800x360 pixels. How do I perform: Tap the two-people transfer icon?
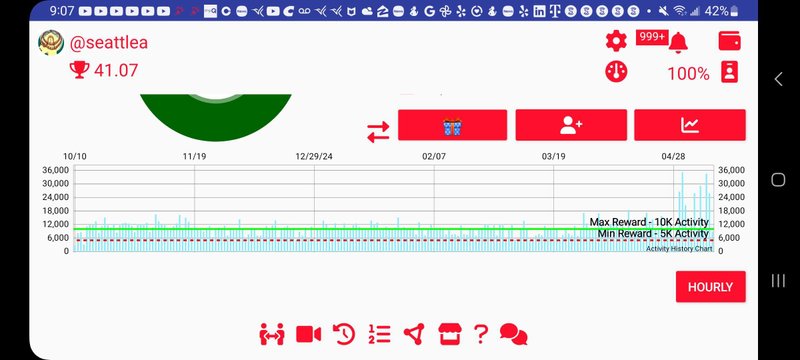click(271, 335)
